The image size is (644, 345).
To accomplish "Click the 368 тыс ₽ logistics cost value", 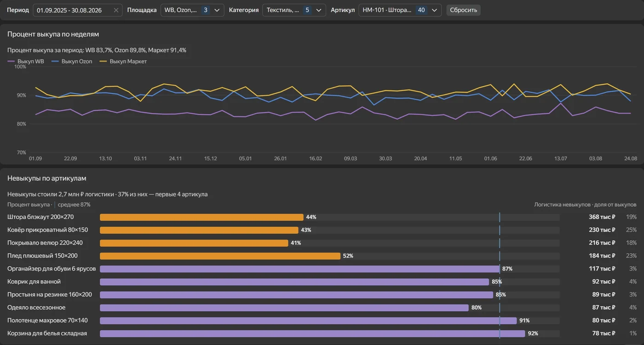I will click(x=602, y=217).
